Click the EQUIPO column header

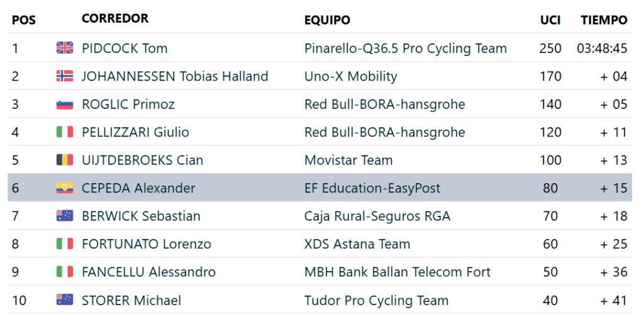tap(327, 20)
